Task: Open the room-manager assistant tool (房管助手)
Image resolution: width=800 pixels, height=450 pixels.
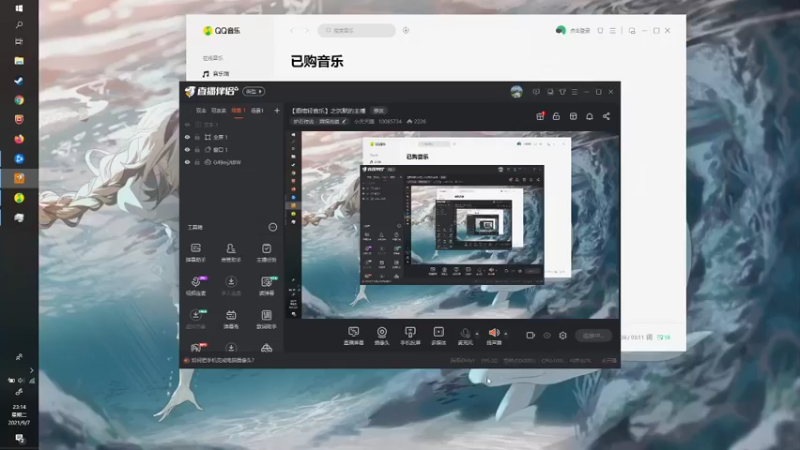Action: pyautogui.click(x=231, y=252)
